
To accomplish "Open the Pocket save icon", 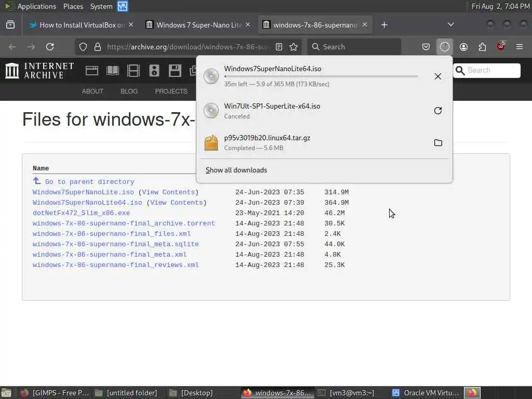I will (426, 47).
